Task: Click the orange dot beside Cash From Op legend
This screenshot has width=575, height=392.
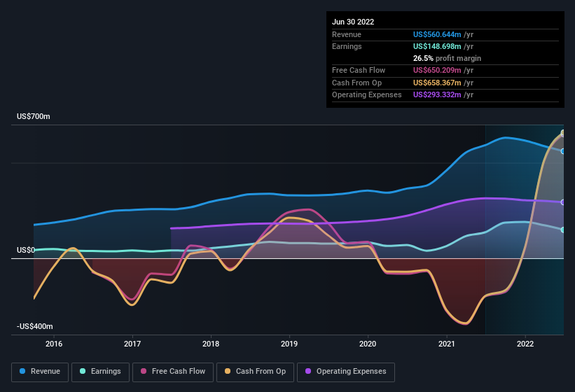Action: point(227,372)
